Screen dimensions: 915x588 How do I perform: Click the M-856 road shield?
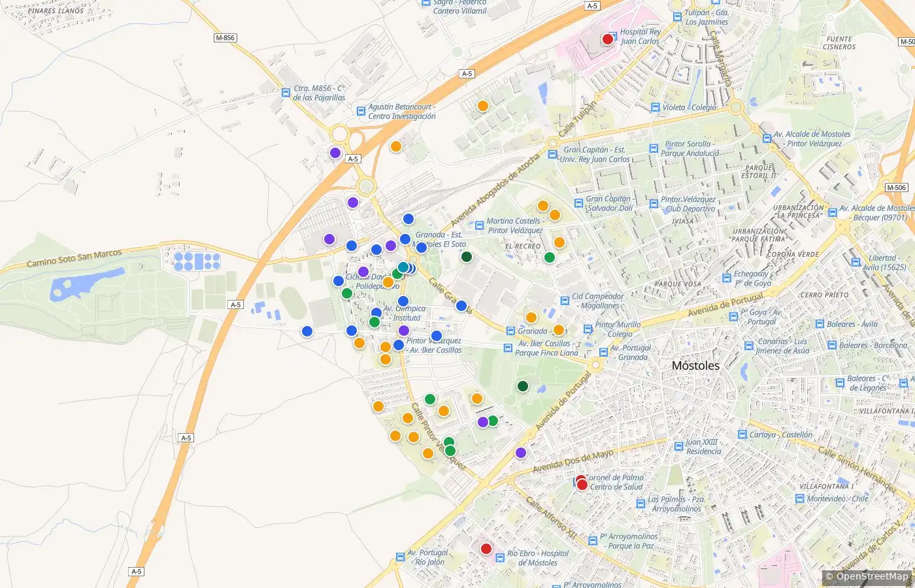pyautogui.click(x=225, y=38)
